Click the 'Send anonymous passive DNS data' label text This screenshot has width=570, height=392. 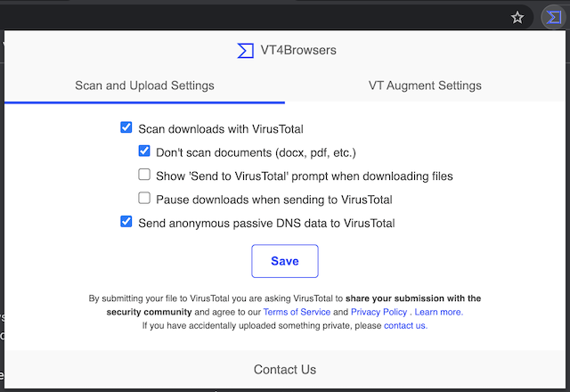[266, 223]
